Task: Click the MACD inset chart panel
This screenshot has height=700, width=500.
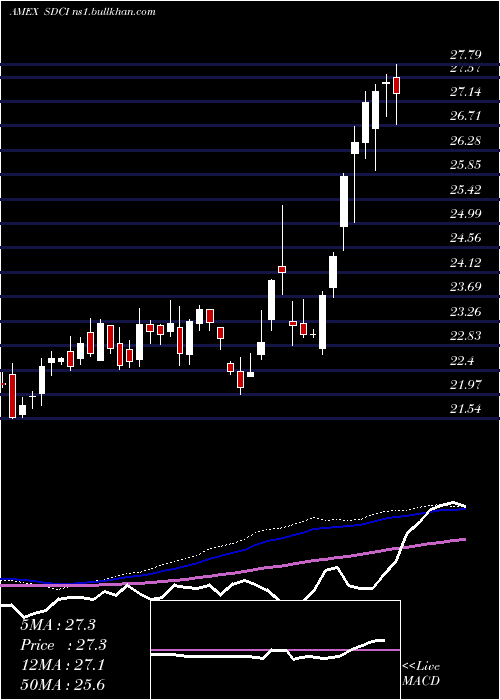Action: point(275,650)
